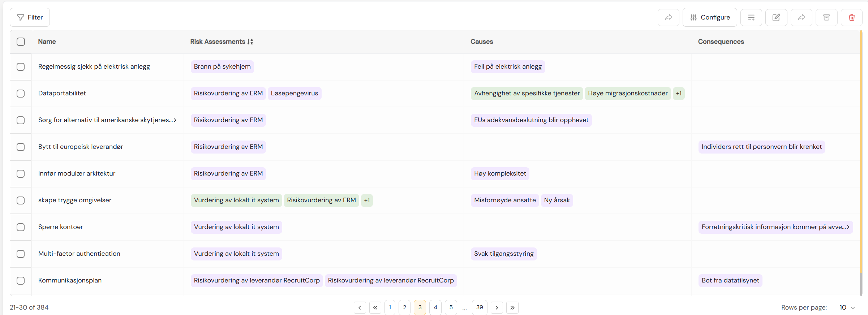Screen dimensions: 868x315
Task: Open the Rows per page dropdown
Action: (x=847, y=307)
